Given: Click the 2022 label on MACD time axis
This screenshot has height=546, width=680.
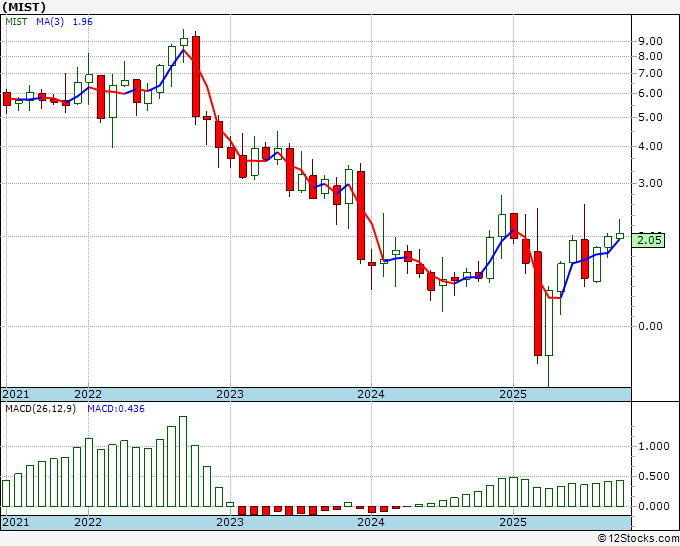Looking at the screenshot, I should 88,522.
